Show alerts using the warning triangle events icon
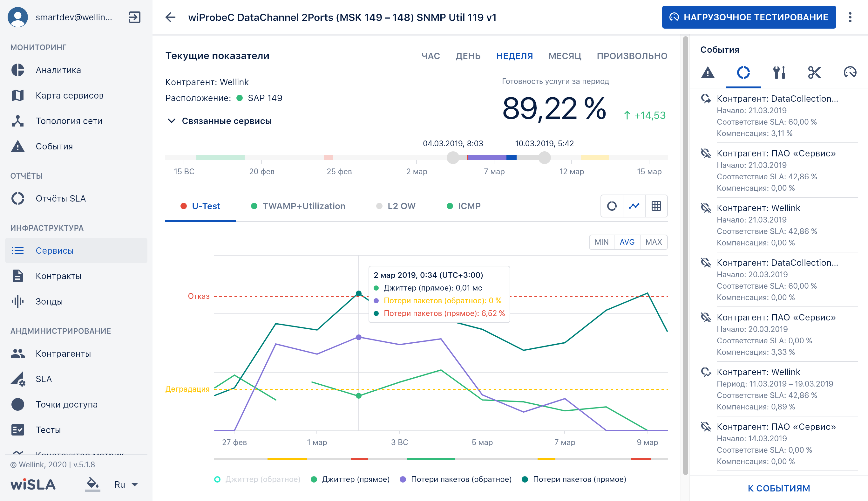The image size is (868, 501). (x=708, y=72)
